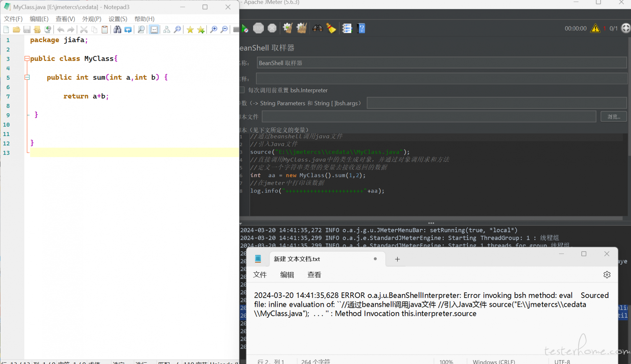Open the 帮助(H) menu in Notepad3
Viewport: 631px width, 364px height.
(144, 19)
